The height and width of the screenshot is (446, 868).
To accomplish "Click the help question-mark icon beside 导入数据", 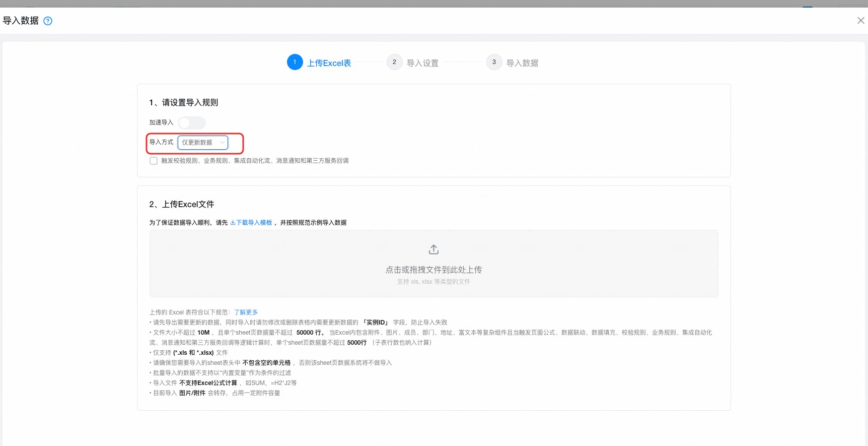I will click(48, 21).
